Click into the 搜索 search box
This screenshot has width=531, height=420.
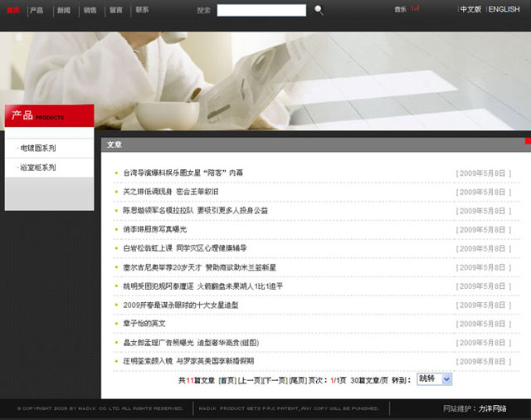261,11
